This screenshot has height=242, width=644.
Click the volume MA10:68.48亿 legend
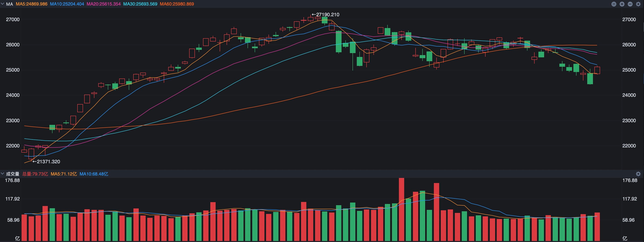click(x=94, y=174)
